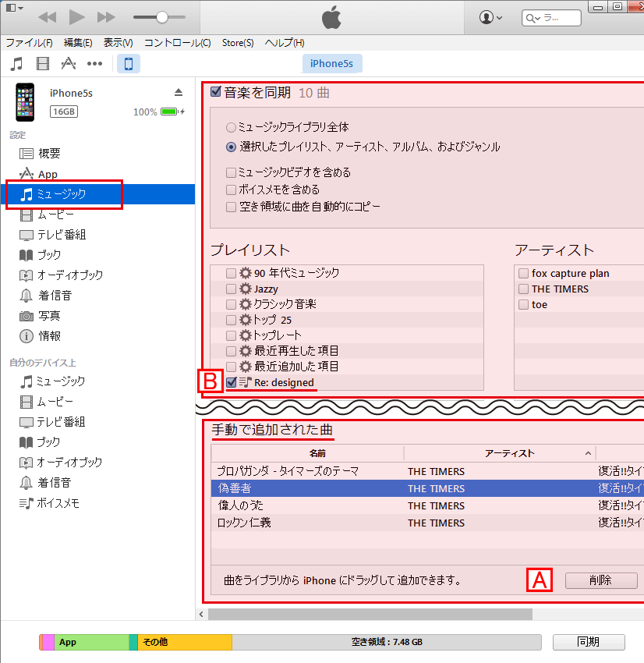Switch to the Movies (film) icon in toolbar
This screenshot has width=644, height=663.
pos(42,63)
